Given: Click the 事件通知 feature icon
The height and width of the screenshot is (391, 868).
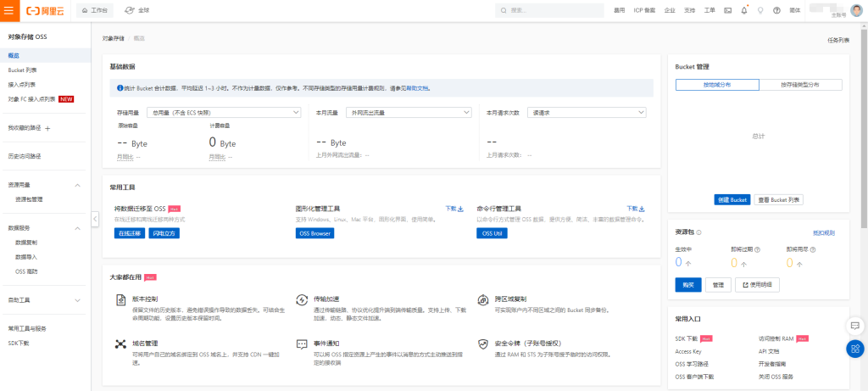Looking at the screenshot, I should pos(302,344).
